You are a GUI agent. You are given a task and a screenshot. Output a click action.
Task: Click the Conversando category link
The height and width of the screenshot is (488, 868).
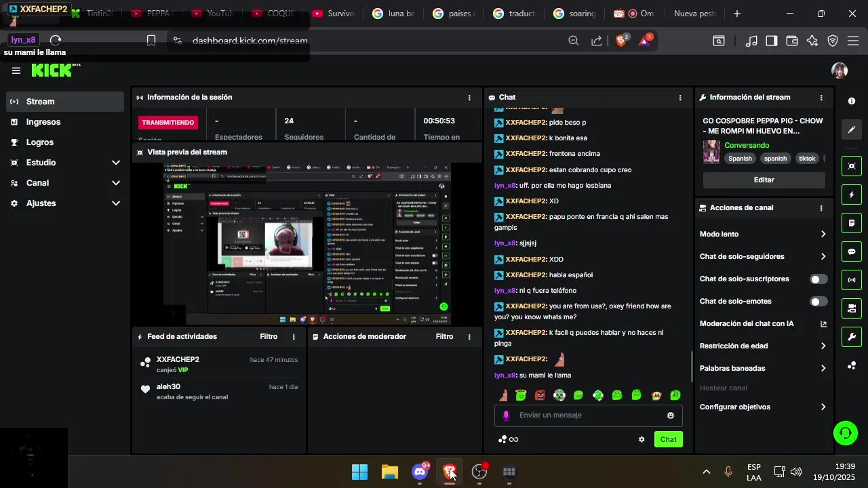(x=747, y=146)
